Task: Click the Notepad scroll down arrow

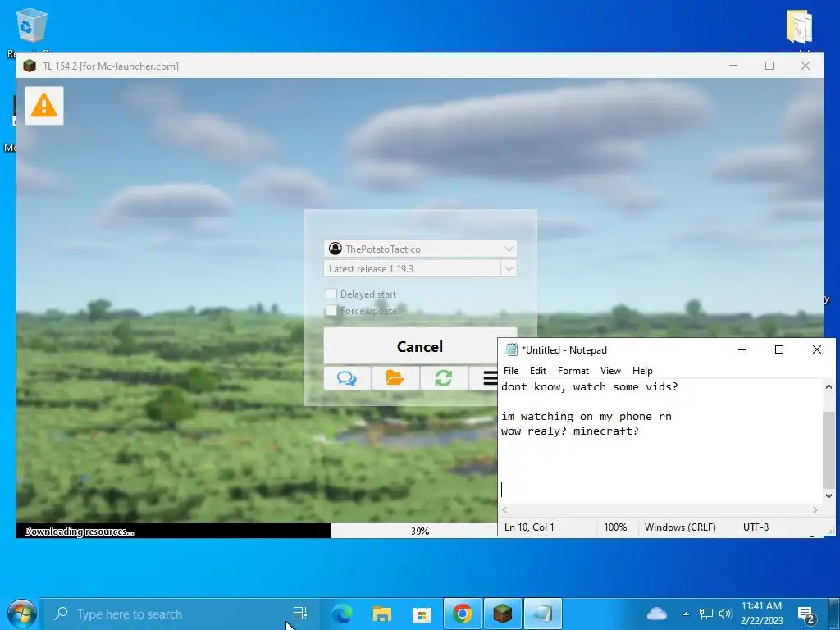Action: coord(829,496)
